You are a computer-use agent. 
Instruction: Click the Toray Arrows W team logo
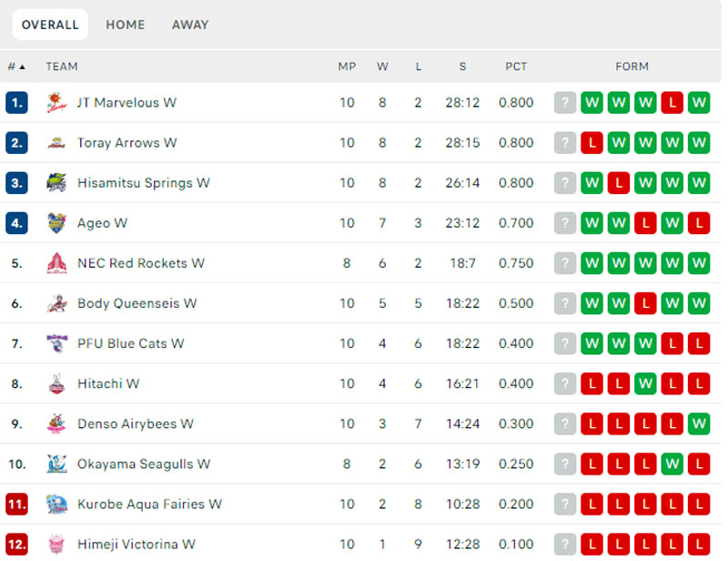pyautogui.click(x=56, y=143)
